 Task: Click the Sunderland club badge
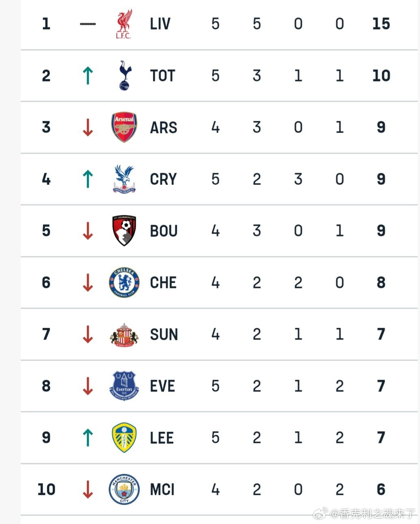coord(124,335)
